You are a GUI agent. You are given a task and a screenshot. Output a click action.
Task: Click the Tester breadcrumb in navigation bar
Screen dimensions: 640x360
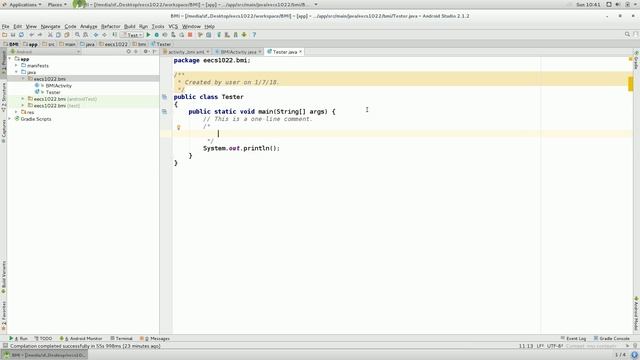click(162, 44)
